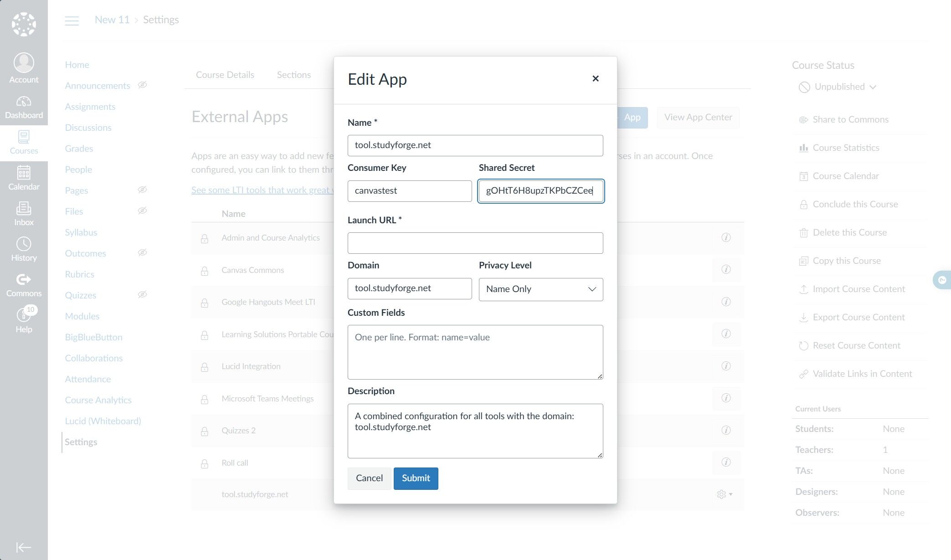Switch to the Course Details tab
Screen dimensions: 951x560
click(x=225, y=75)
